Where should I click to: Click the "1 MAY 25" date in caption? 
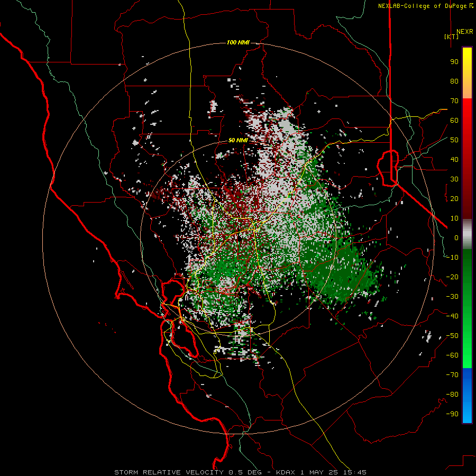point(319,472)
